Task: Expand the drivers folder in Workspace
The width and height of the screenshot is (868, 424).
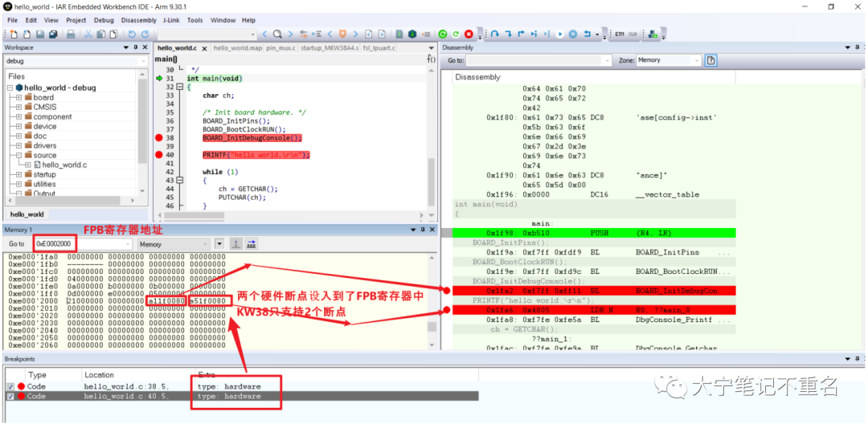Action: coord(18,145)
